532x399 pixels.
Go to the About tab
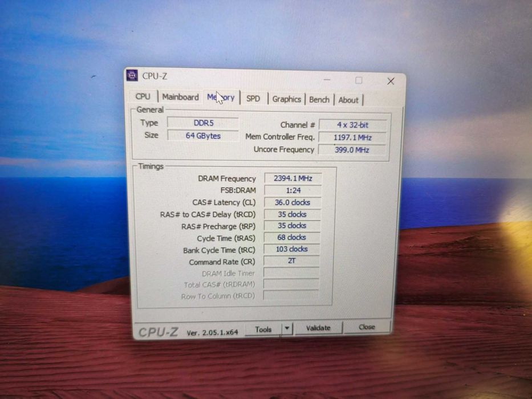coord(348,100)
